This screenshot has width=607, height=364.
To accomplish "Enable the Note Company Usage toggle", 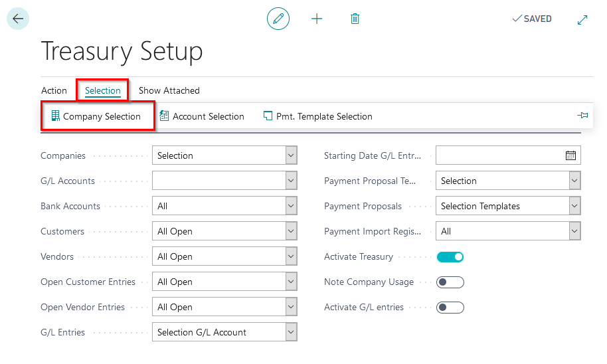I will (x=450, y=282).
